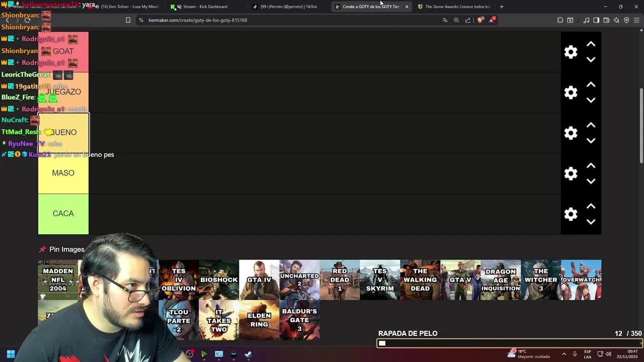Open the browser hamburger menu
This screenshot has height=362, width=644.
point(636,20)
